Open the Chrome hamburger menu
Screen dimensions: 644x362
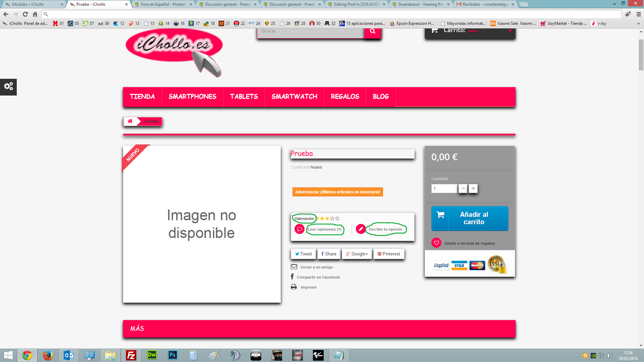(639, 14)
